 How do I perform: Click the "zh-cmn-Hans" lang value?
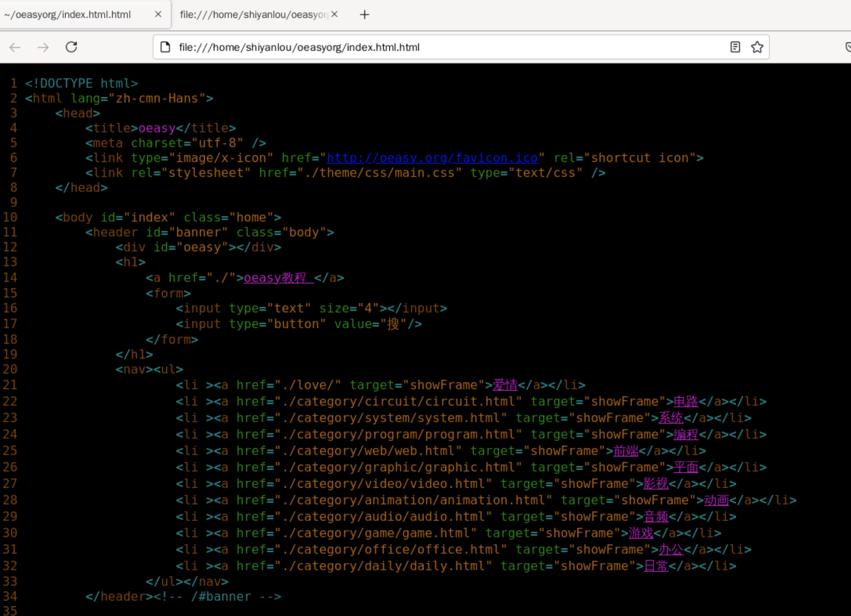click(x=157, y=98)
